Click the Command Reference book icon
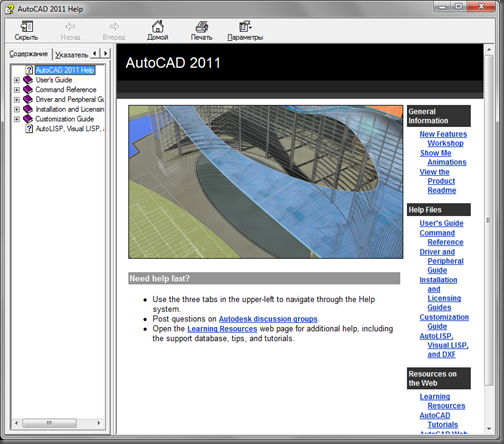Viewport: 504px width, 444px height. click(x=28, y=90)
